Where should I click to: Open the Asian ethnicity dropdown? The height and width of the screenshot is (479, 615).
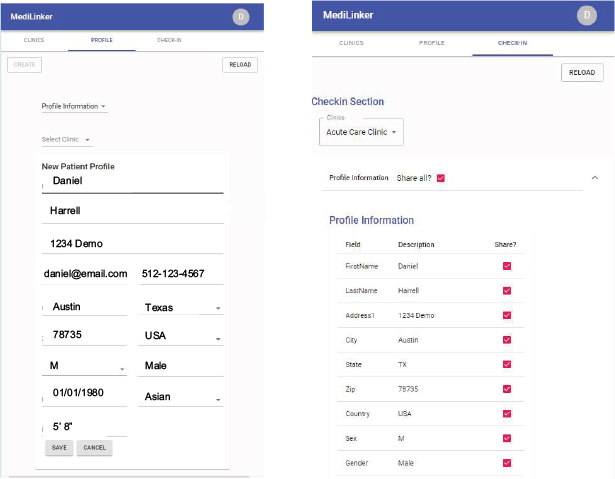182,397
